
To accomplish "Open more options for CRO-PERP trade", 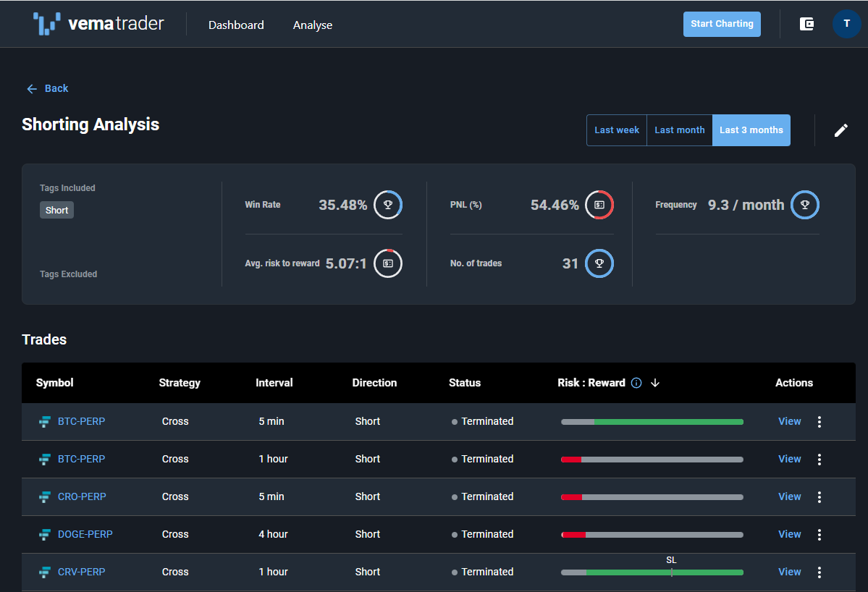I will (x=819, y=497).
